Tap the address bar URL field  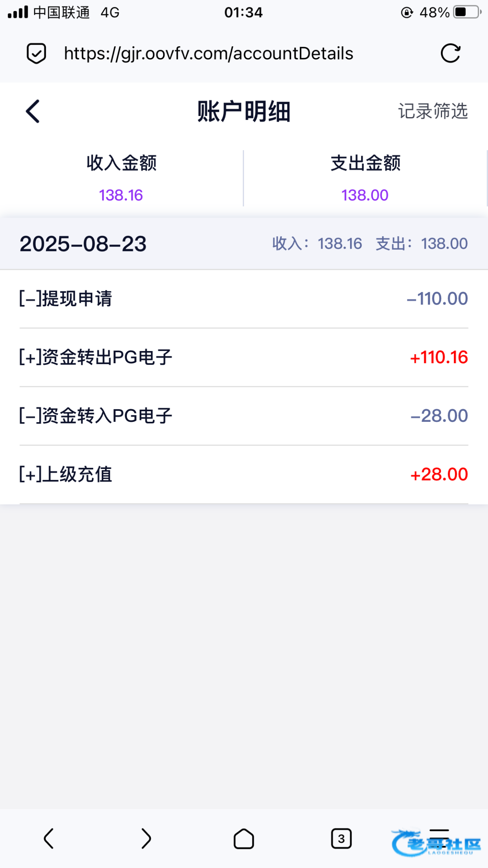coord(209,53)
